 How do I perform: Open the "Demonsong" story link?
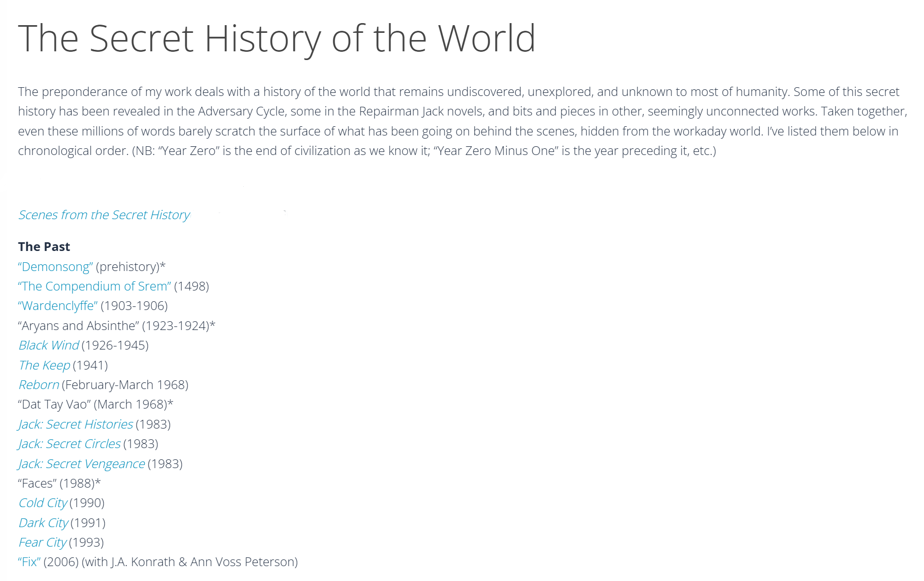pos(55,267)
